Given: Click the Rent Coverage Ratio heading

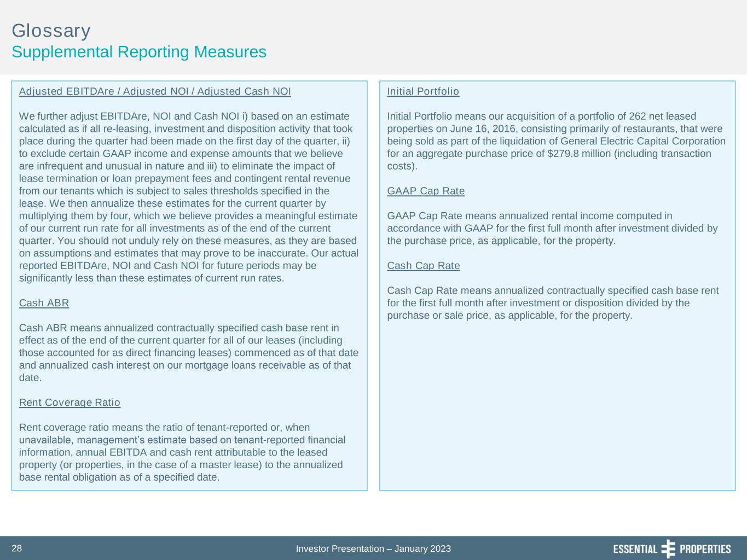Looking at the screenshot, I should tap(70, 402).
